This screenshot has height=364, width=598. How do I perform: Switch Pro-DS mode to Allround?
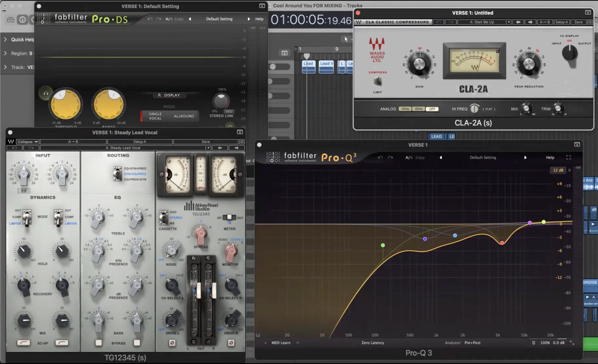pos(184,116)
